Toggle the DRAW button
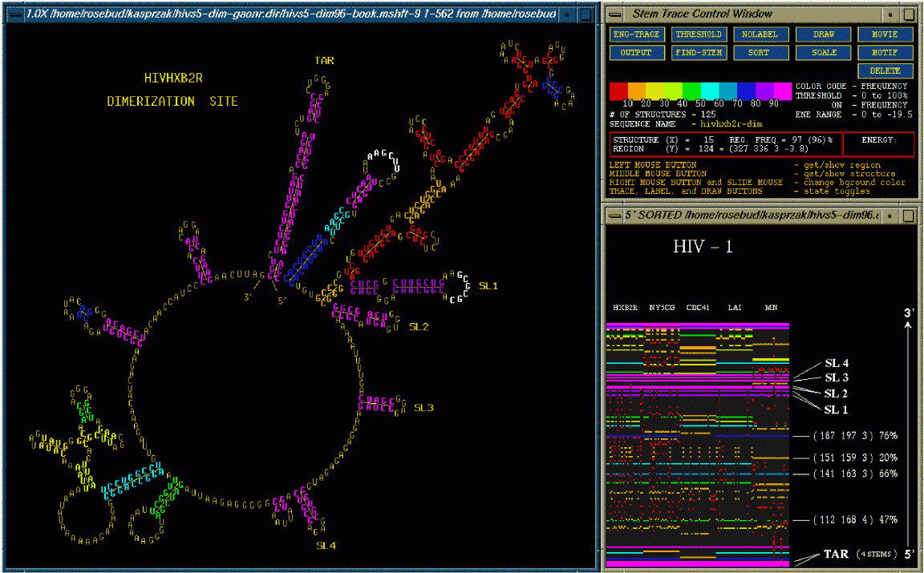The image size is (924, 573). pyautogui.click(x=823, y=34)
